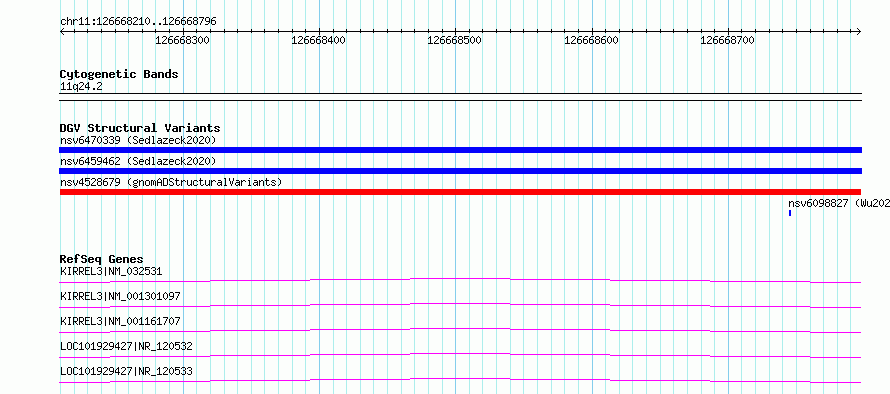Click the magenta intron line of NM_001161707
The image size is (890, 394).
(460, 329)
